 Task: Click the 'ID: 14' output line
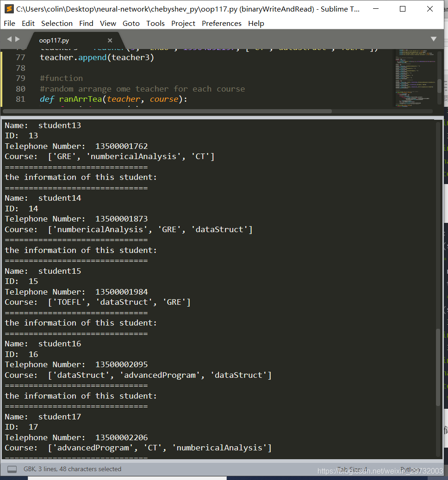tap(21, 209)
